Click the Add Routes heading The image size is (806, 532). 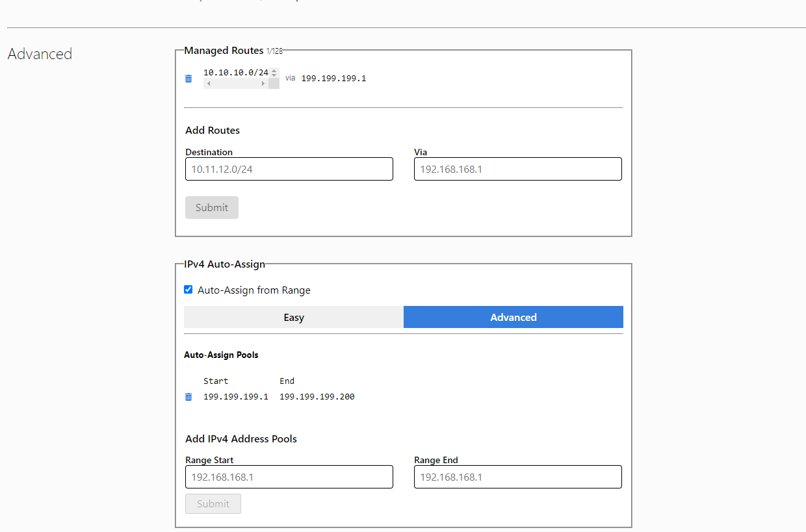click(x=213, y=131)
